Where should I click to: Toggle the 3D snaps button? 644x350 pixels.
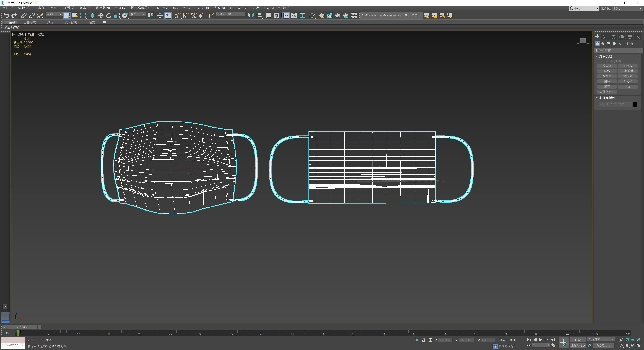point(177,15)
